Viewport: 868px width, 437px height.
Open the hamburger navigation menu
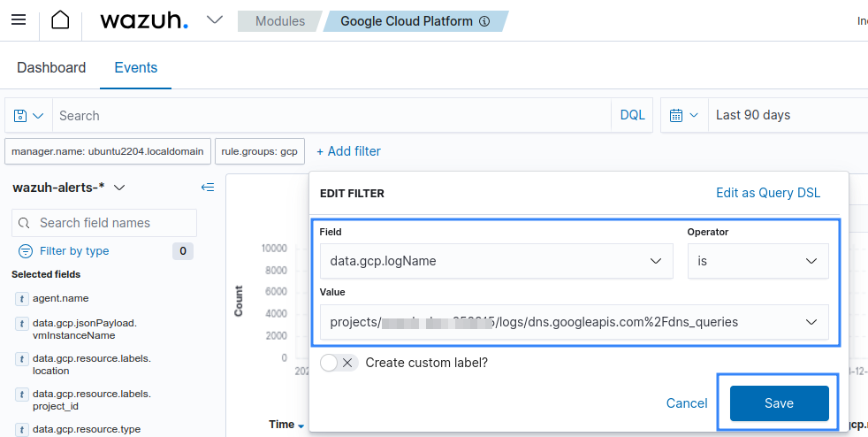tap(19, 20)
